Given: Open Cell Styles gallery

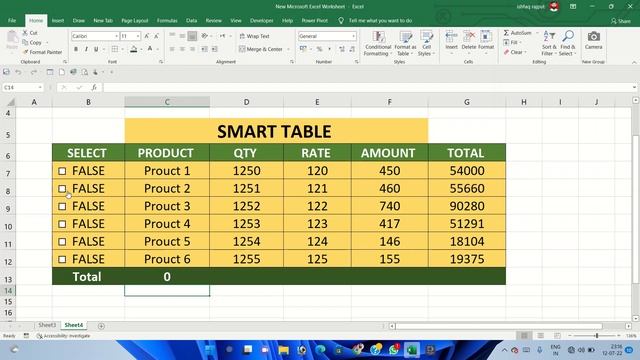Looking at the screenshot, I should coord(426,44).
